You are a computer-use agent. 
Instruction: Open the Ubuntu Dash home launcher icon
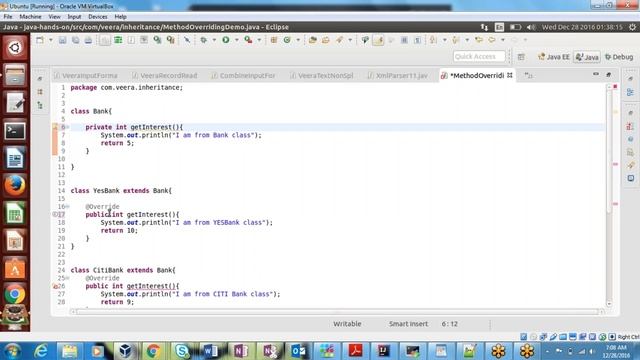click(15, 48)
